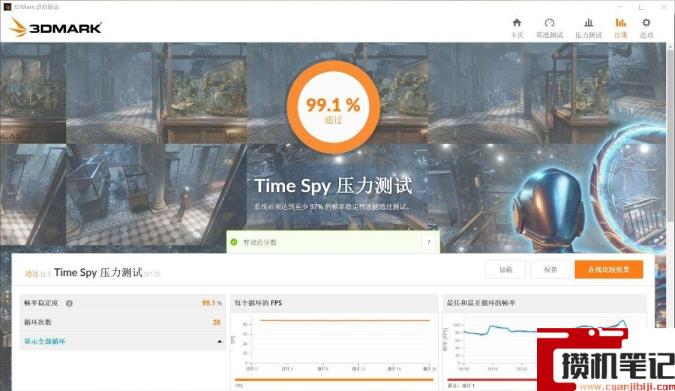Click the 99.1 % score circle

[x=333, y=108]
